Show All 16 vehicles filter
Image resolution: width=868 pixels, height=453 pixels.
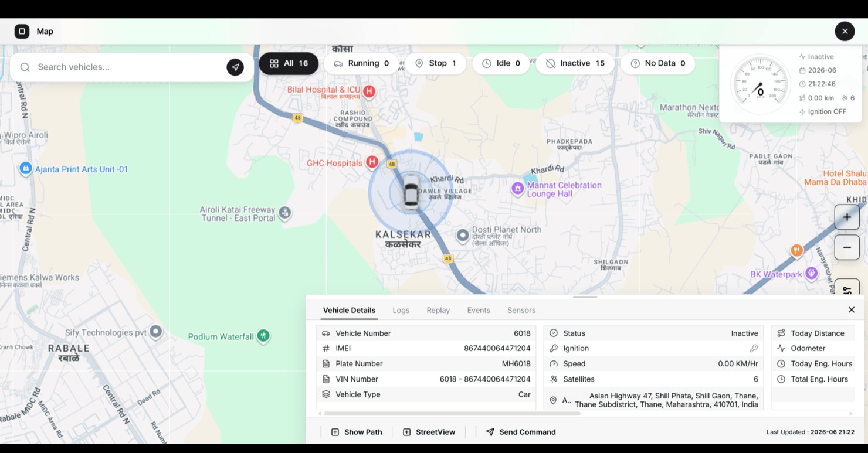(x=289, y=63)
